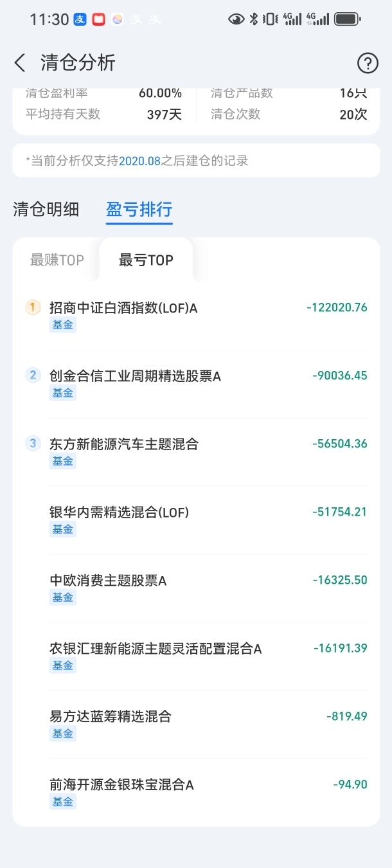Select the 盈亏排行 tab

[x=139, y=210]
